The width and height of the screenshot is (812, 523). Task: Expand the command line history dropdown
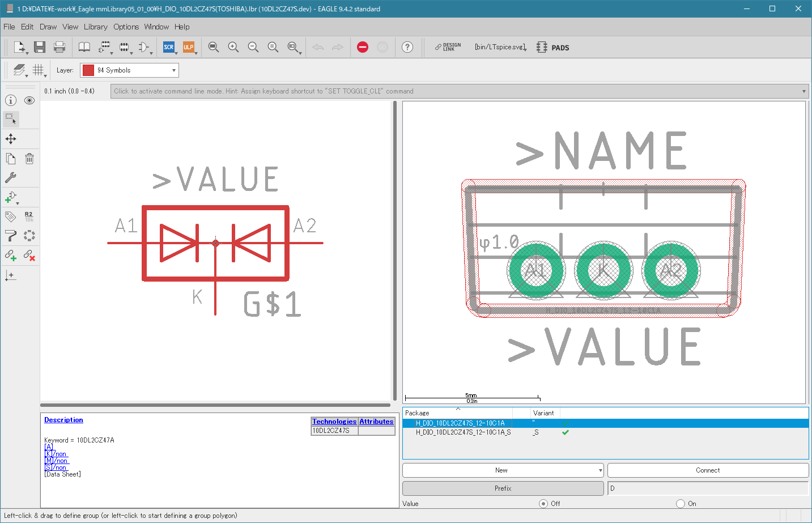(804, 91)
